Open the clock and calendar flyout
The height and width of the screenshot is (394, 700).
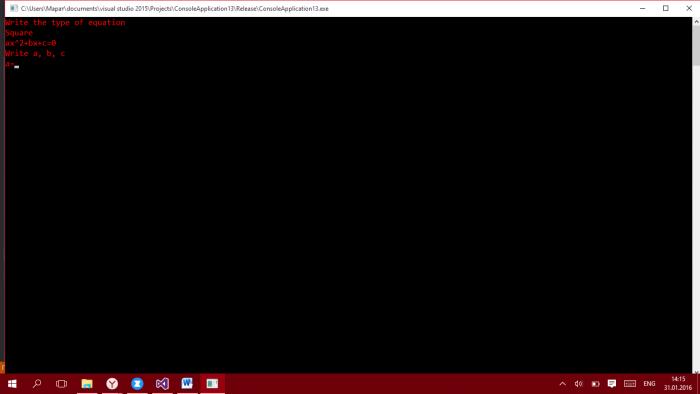pos(678,384)
